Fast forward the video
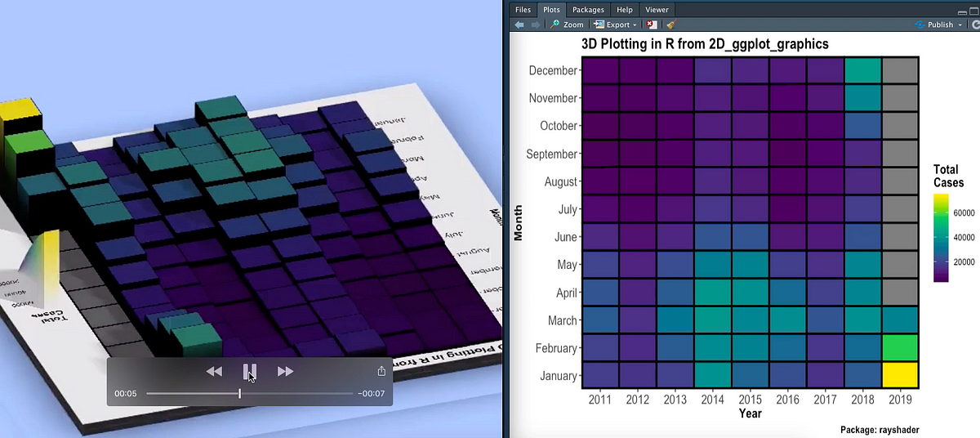Viewport: 980px width, 438px height. pos(285,372)
